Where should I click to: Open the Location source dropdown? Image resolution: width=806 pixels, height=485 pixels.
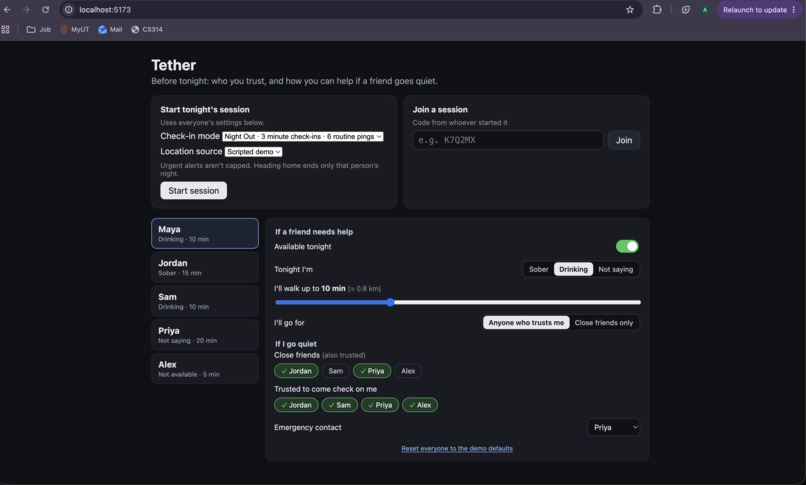pos(253,152)
